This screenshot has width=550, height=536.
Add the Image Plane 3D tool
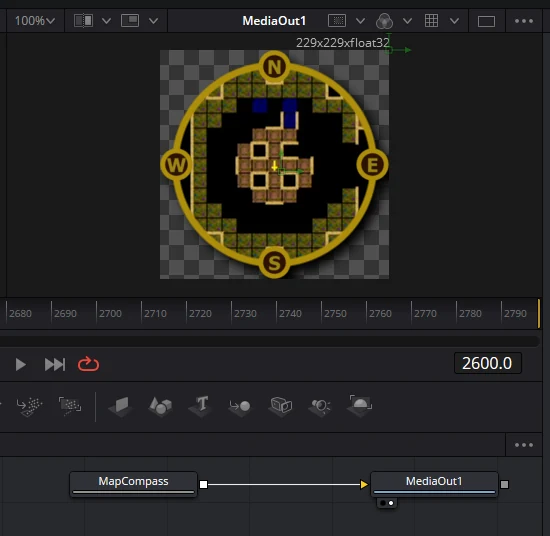[x=120, y=406]
